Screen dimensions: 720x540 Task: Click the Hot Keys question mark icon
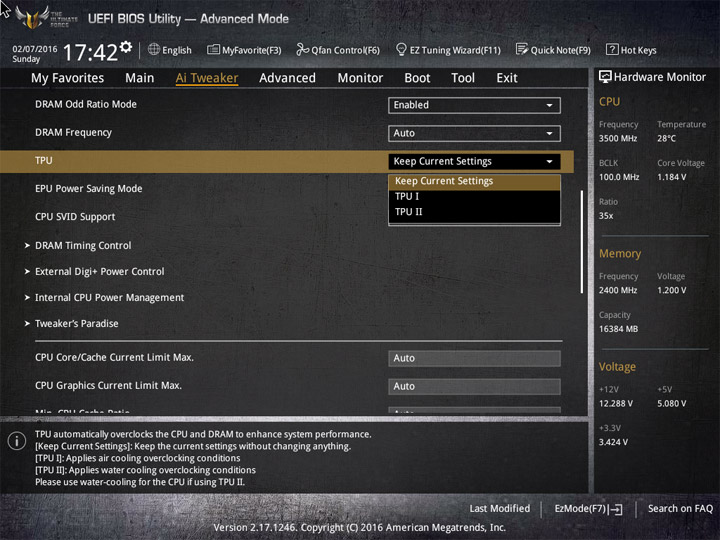click(x=612, y=49)
